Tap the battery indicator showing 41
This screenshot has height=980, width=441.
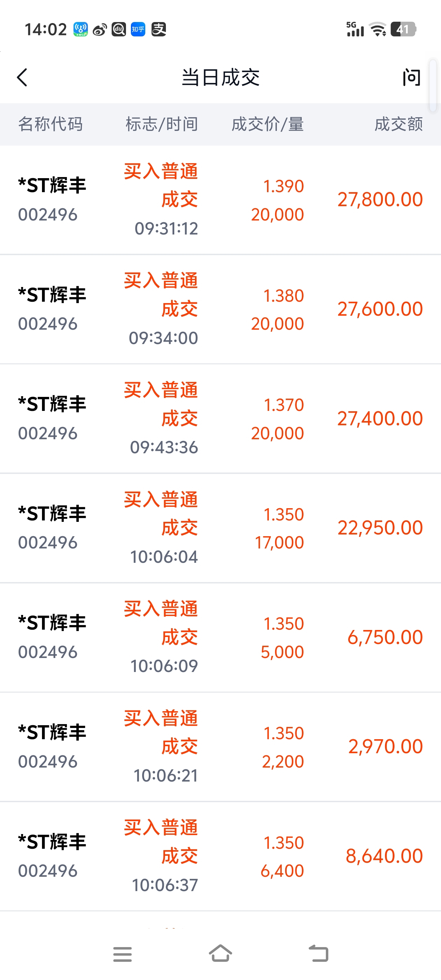pos(404,29)
